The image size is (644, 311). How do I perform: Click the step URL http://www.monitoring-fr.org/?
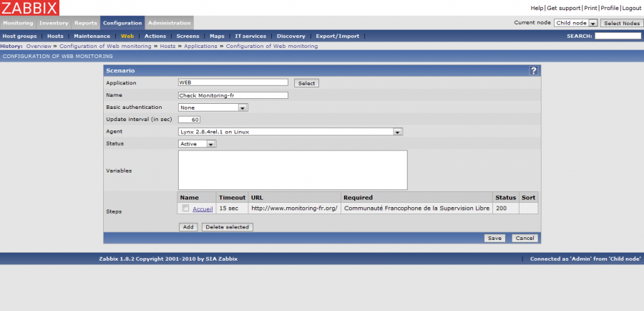pos(295,209)
